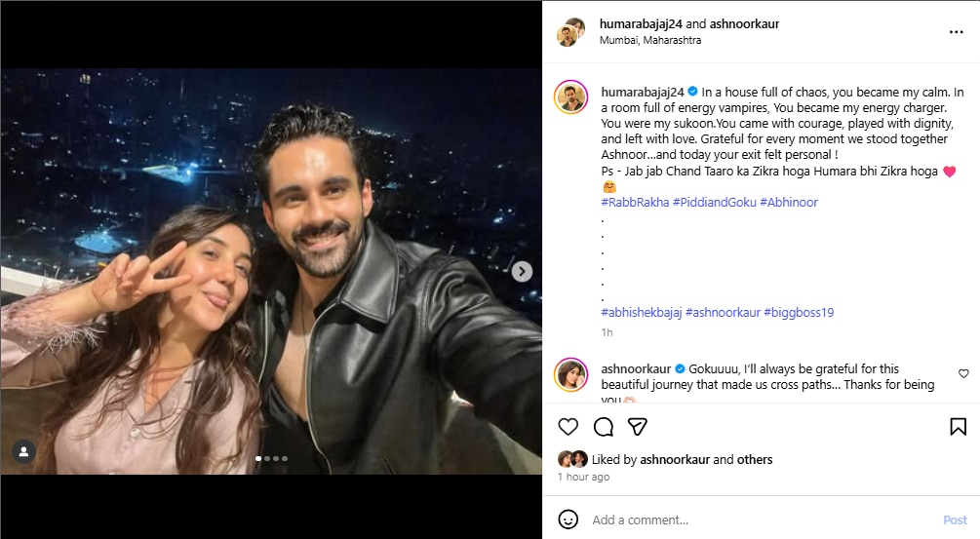
Task: Go to next photo with arrow
Action: click(522, 272)
